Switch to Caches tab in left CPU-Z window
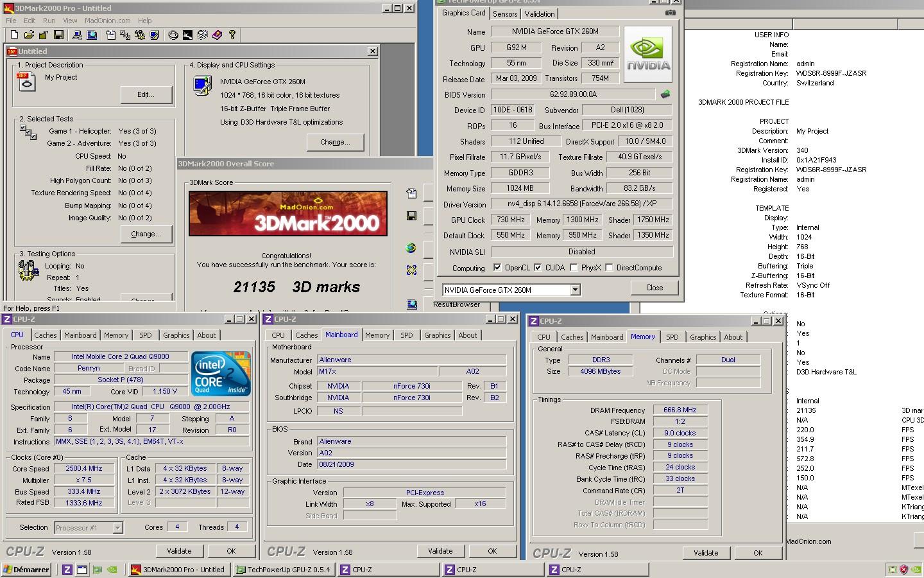The width and height of the screenshot is (924, 578). click(x=46, y=335)
